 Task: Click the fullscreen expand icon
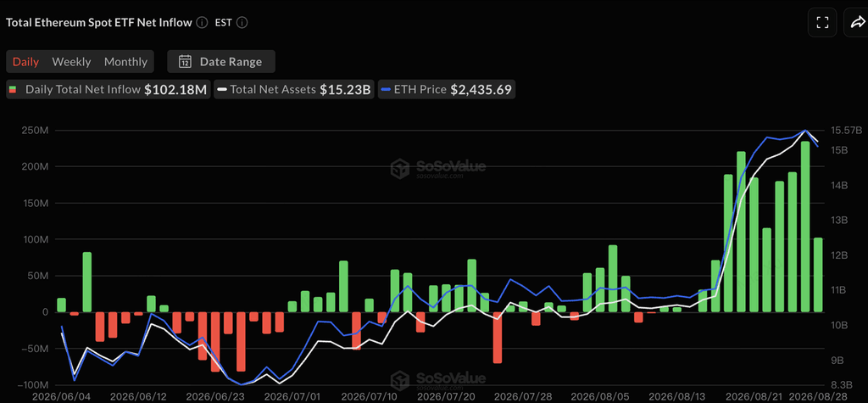click(x=822, y=22)
